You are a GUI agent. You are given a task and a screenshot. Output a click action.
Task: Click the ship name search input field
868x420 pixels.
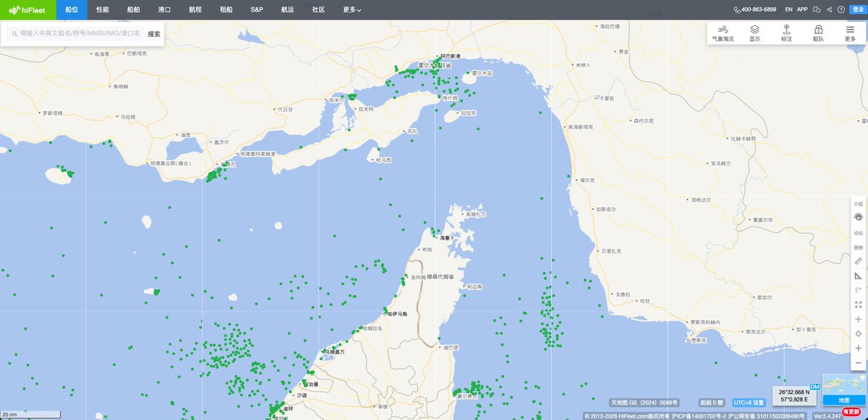pyautogui.click(x=75, y=34)
